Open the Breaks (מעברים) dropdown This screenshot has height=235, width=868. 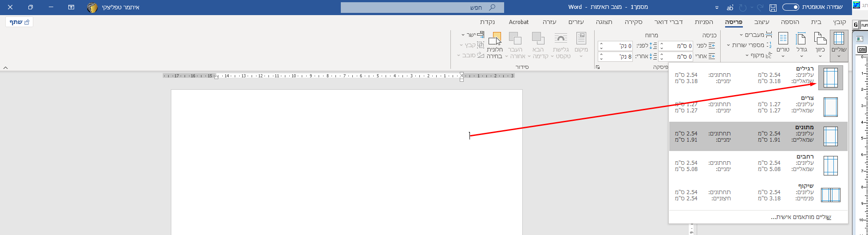pyautogui.click(x=756, y=35)
